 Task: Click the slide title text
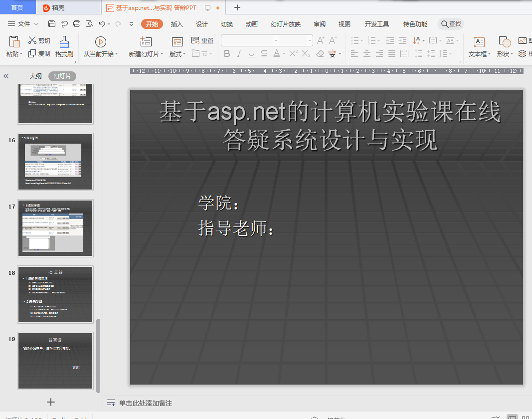(x=330, y=125)
